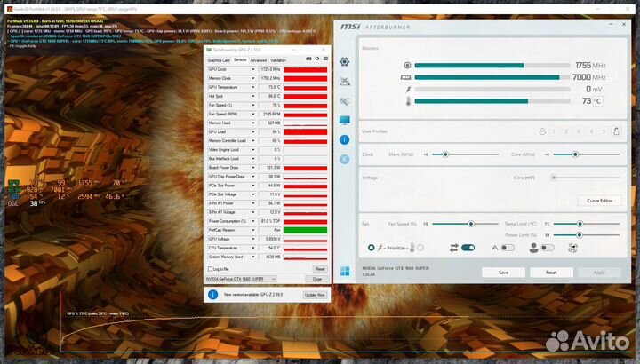Click the Power Consumption 81.0 % TDP value

pyautogui.click(x=270, y=221)
